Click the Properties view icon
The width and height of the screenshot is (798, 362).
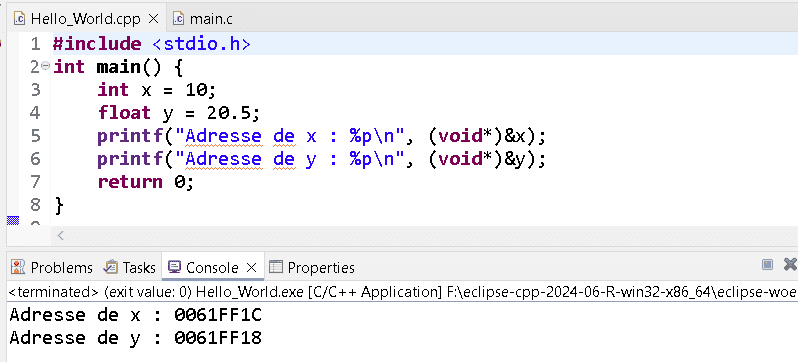275,267
